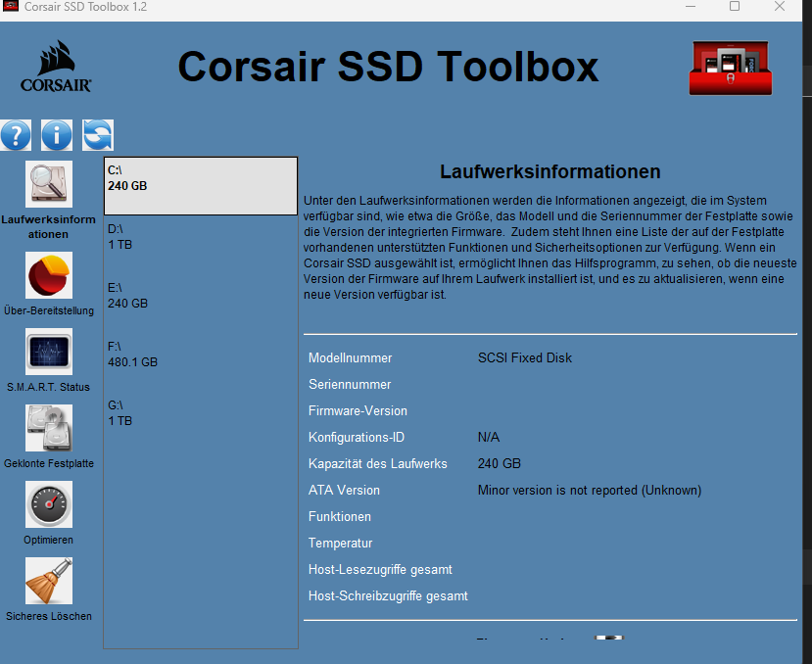
Task: Click the S.M.A.R.T. Status label
Action: click(x=48, y=387)
